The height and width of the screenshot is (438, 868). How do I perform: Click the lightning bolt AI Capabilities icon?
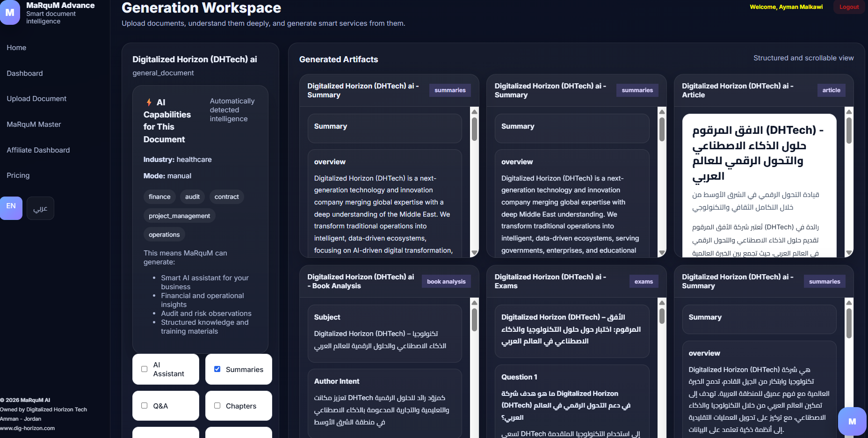tap(149, 102)
